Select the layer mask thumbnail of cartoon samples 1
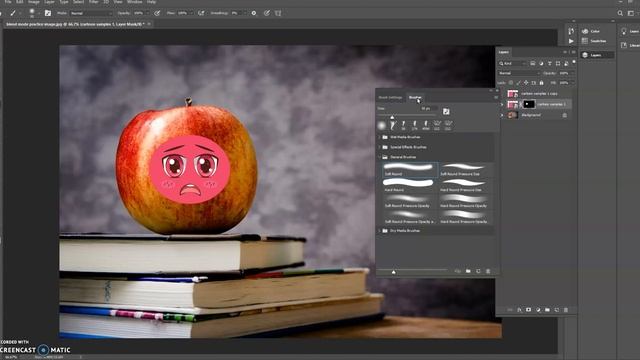The image size is (640, 360). pos(529,104)
